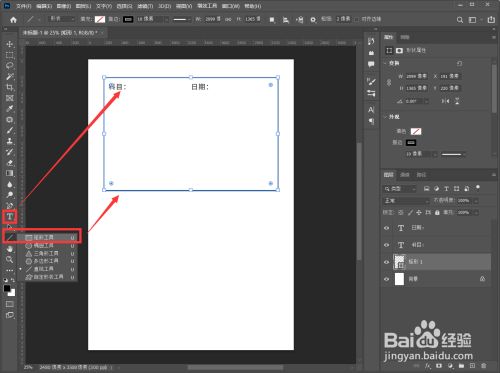The image size is (500, 373).
Task: Select the Rectangular Marquee tool
Action: click(10, 55)
